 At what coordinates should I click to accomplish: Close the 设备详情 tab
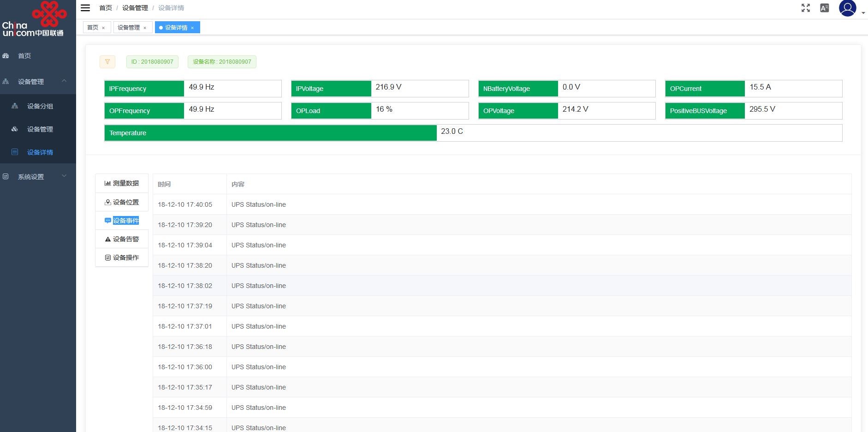192,28
